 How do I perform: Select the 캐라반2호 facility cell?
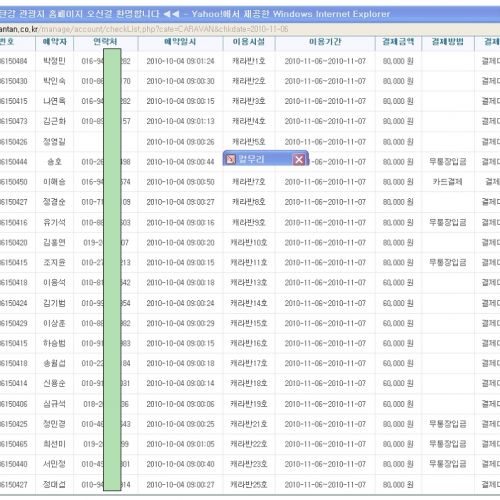[249, 81]
